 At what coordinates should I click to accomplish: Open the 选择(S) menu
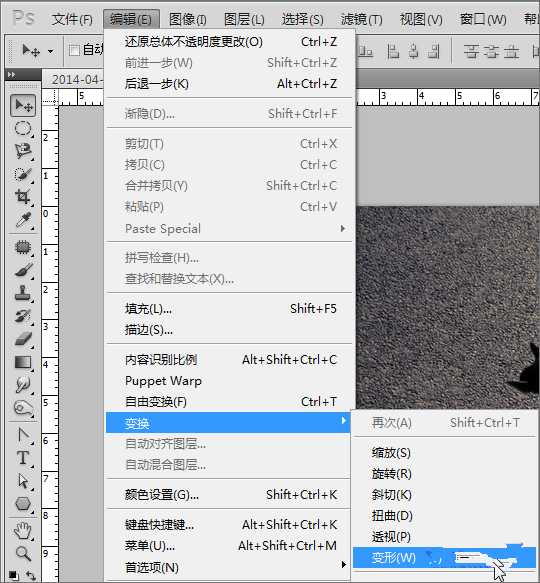coord(303,19)
